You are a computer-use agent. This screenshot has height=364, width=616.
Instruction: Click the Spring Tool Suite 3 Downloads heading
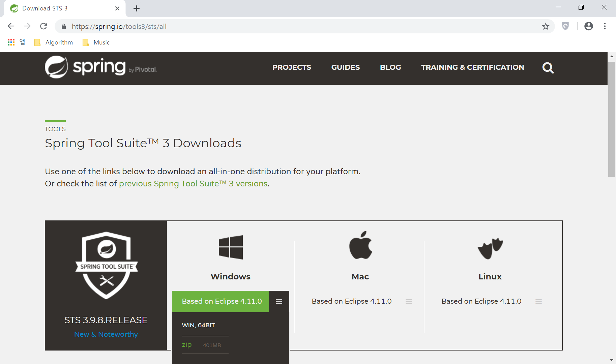pyautogui.click(x=143, y=143)
